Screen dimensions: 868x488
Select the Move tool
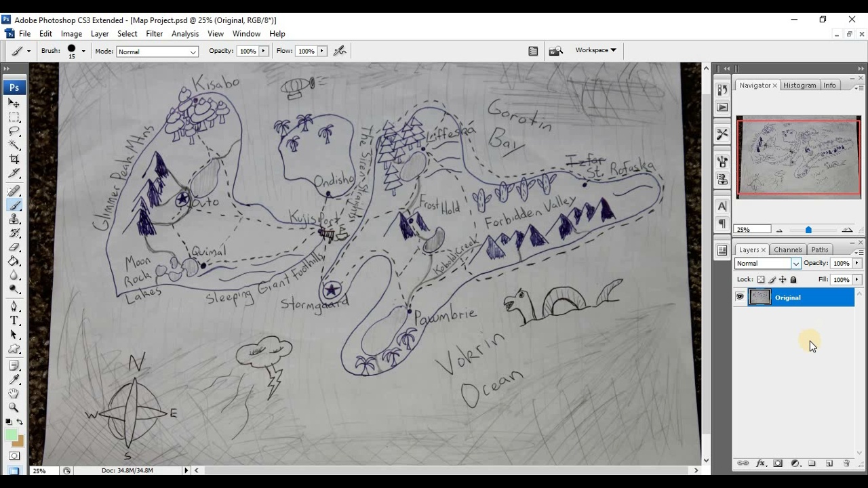tap(14, 103)
